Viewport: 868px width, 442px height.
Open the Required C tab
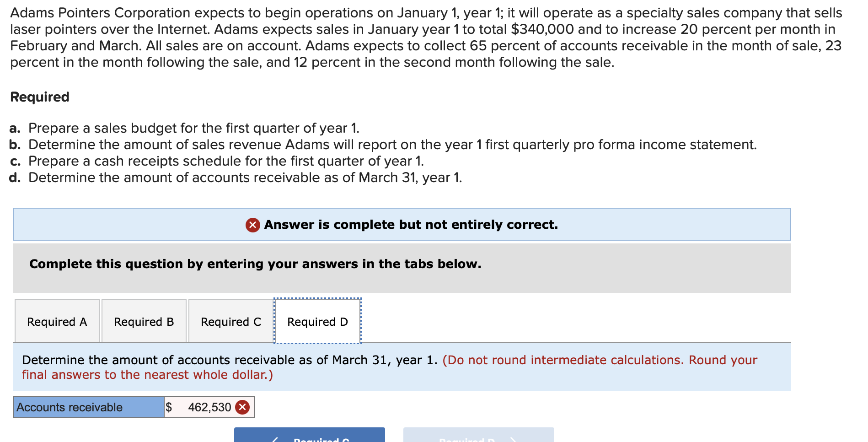230,322
